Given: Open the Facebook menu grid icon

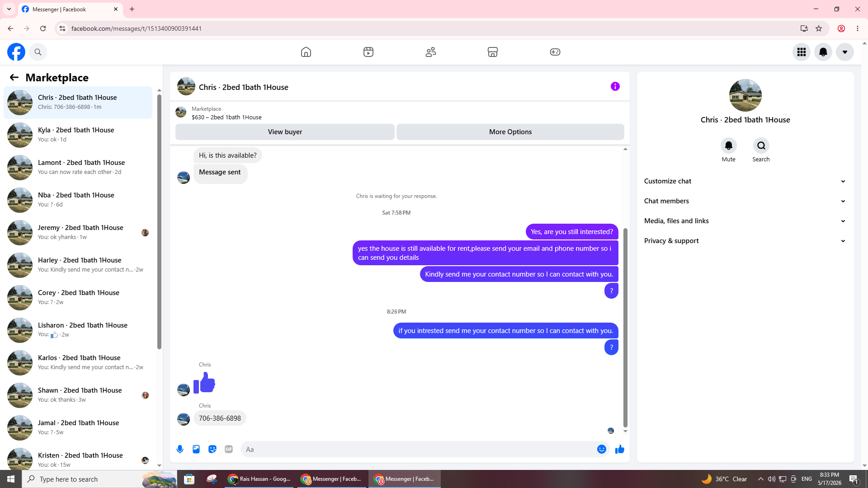Looking at the screenshot, I should pos(802,52).
